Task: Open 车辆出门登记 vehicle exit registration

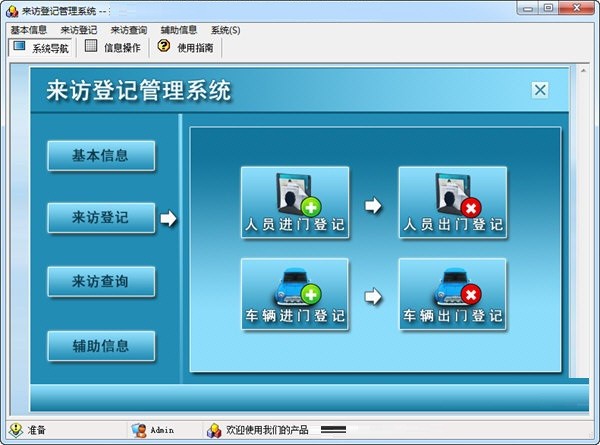Action: 453,294
